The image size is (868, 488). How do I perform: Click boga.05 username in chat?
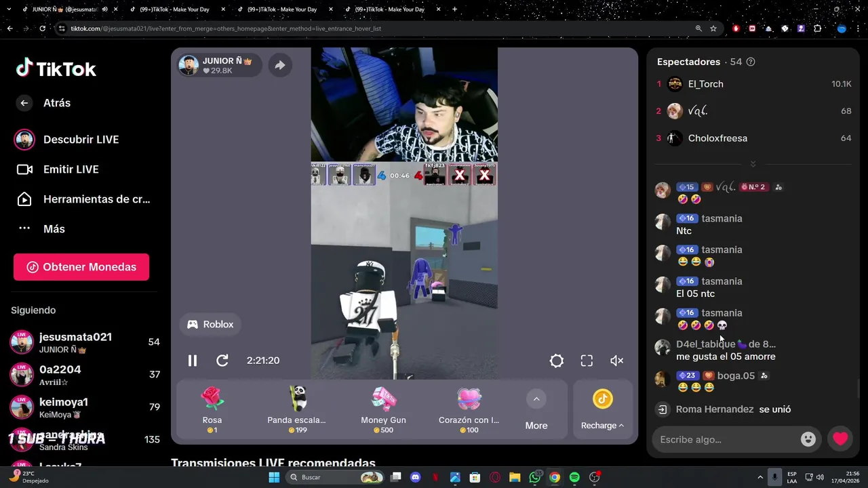736,375
